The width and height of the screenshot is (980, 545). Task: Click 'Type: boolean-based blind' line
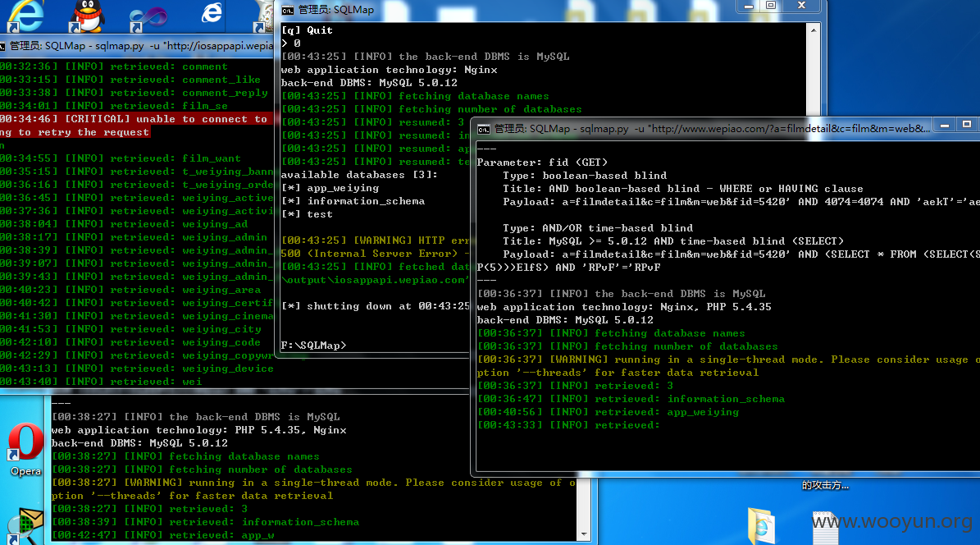[x=585, y=175]
